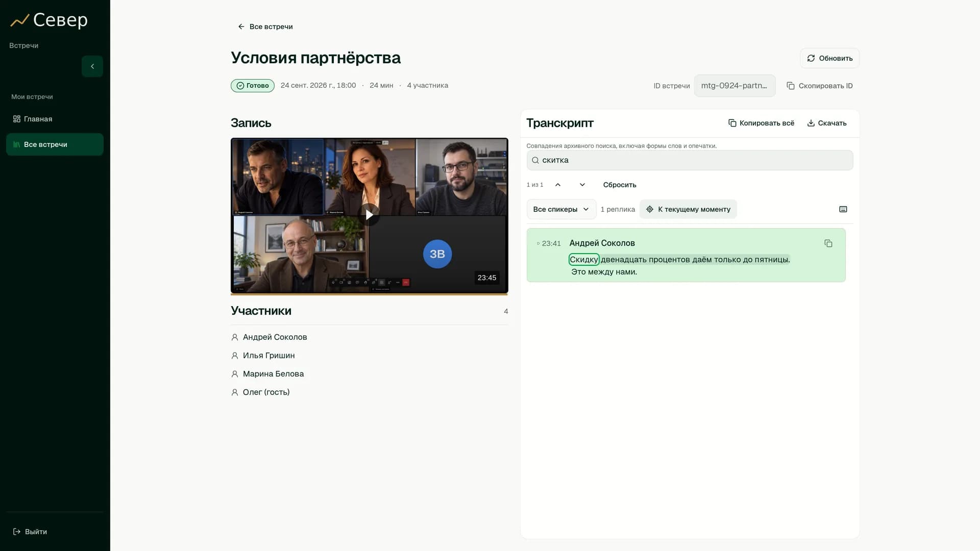Click the keyboard shortcuts icon
The width and height of the screenshot is (980, 551).
click(x=843, y=209)
